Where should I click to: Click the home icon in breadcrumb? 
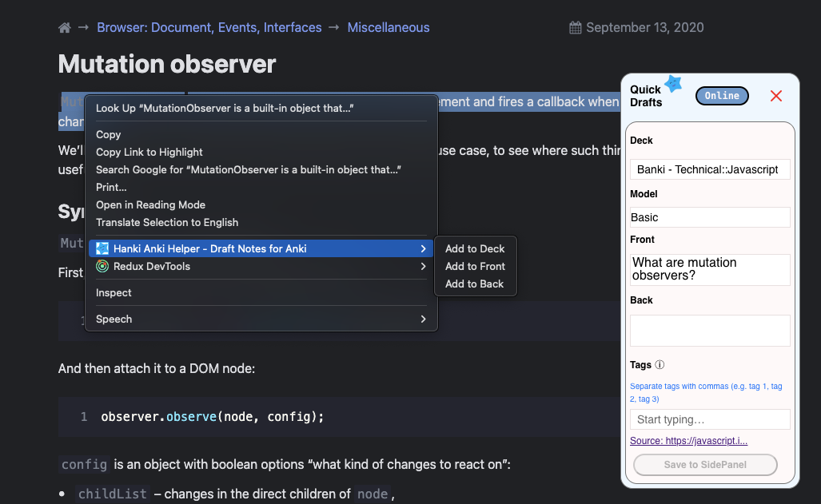(x=65, y=28)
